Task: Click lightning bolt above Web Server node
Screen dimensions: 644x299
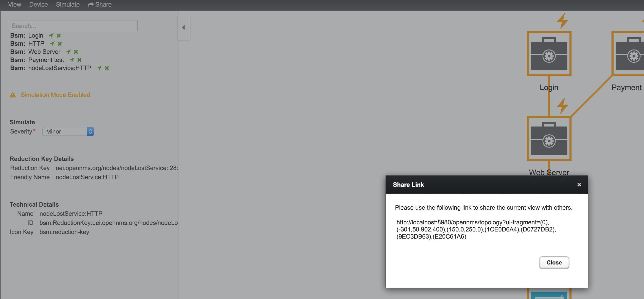Action: (562, 105)
